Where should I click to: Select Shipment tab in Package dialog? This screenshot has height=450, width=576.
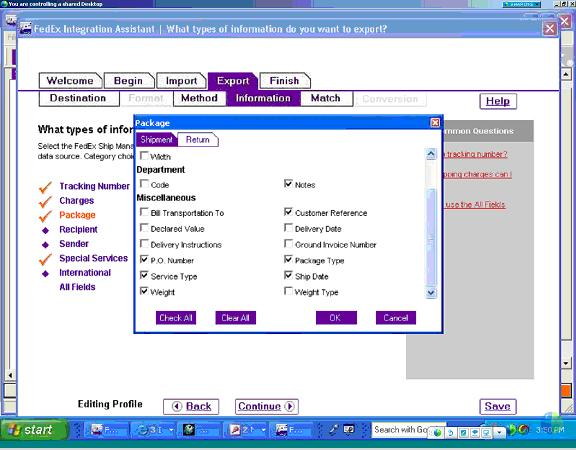156,140
